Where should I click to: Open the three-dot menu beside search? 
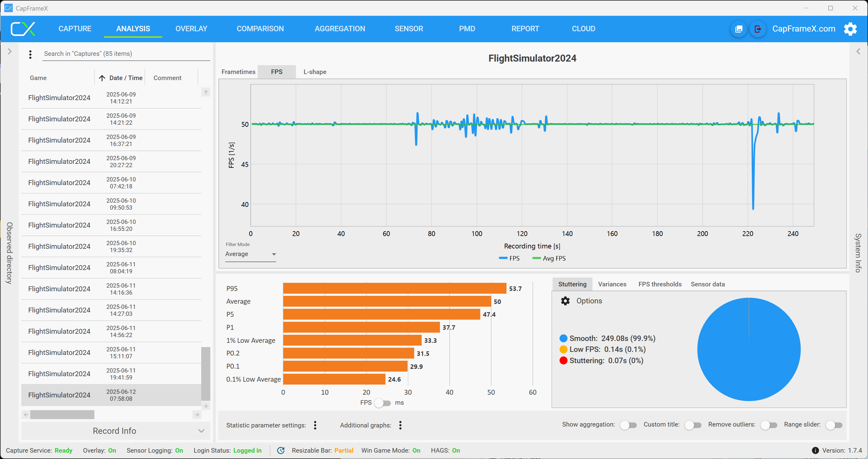pyautogui.click(x=30, y=54)
